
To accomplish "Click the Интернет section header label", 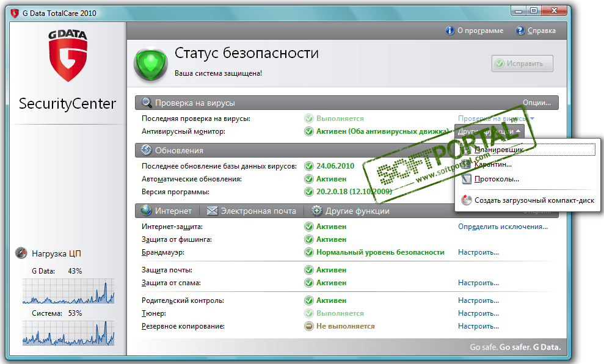I will point(173,211).
